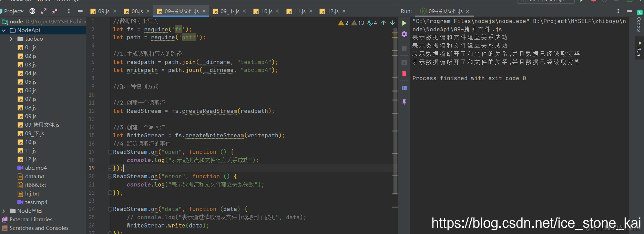Fold the ReadStream data callback at line 24
The height and width of the screenshot is (234, 644).
click(110, 209)
